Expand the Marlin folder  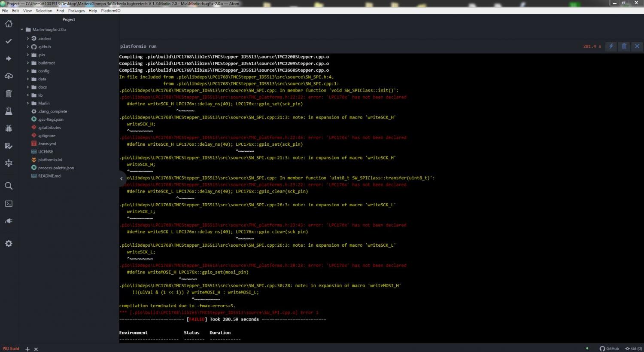(x=28, y=103)
